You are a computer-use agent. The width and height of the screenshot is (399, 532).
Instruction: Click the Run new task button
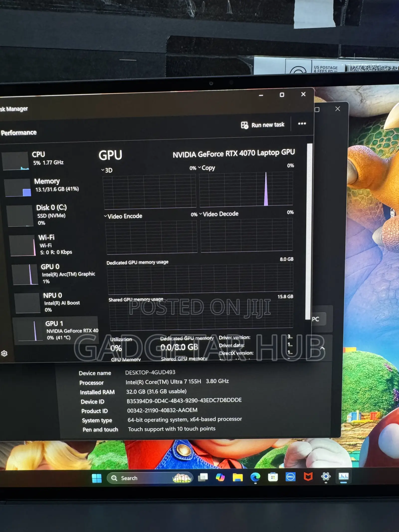click(x=263, y=125)
